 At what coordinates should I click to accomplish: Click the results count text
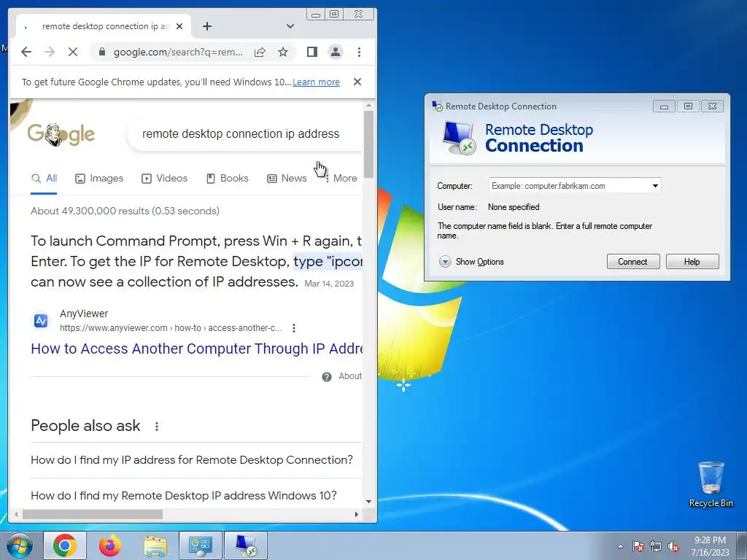click(x=125, y=211)
